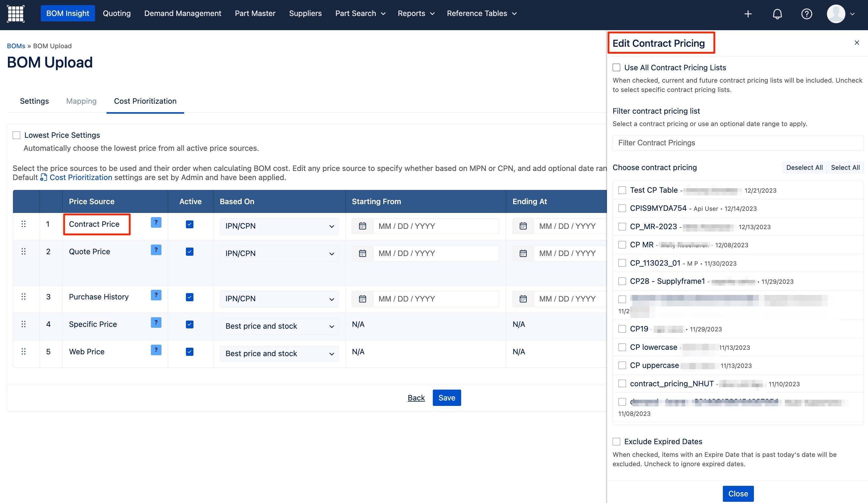The image size is (868, 503).
Task: Uncheck Active for Purchase History
Action: click(x=190, y=297)
